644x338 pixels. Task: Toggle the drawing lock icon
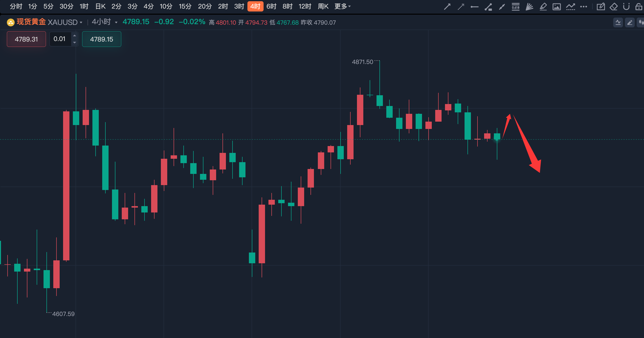click(x=639, y=7)
